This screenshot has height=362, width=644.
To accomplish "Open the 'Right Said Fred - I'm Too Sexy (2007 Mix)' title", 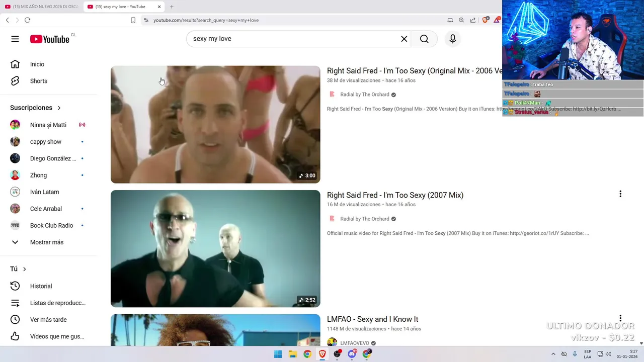I will [x=395, y=195].
